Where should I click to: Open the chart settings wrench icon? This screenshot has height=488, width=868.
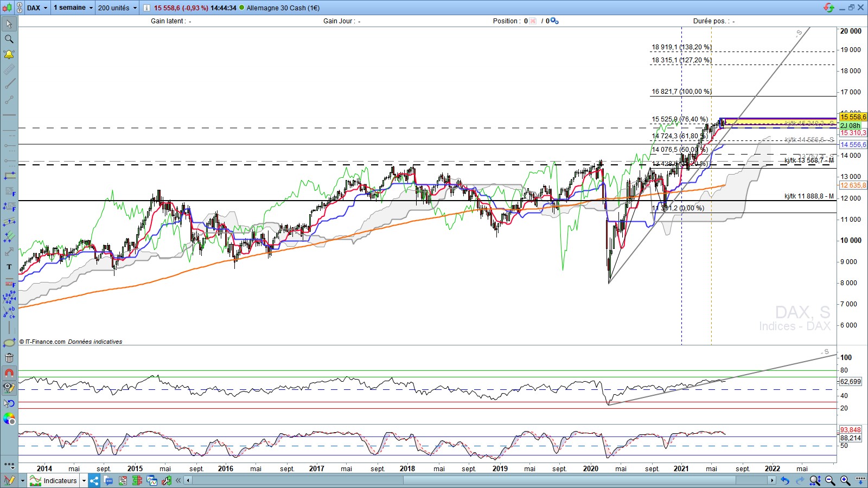pos(166,481)
